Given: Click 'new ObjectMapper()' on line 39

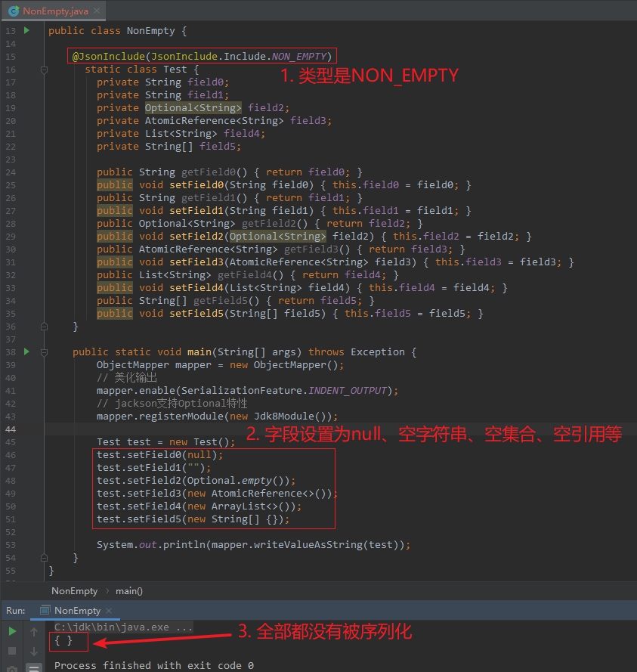Looking at the screenshot, I should click(x=283, y=364).
